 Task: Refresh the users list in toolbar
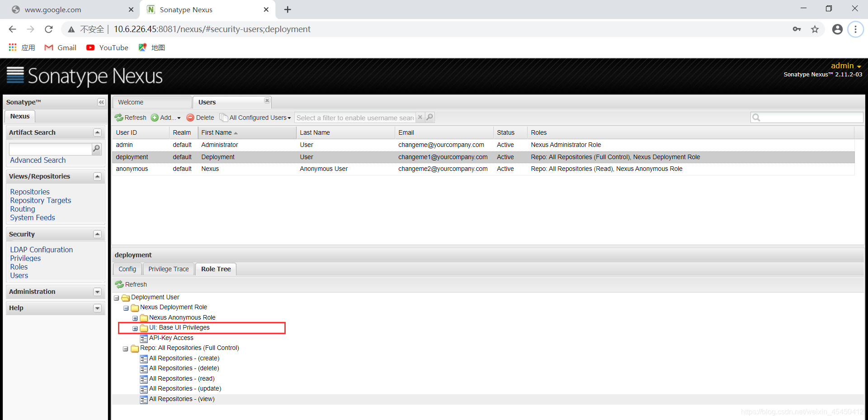131,118
